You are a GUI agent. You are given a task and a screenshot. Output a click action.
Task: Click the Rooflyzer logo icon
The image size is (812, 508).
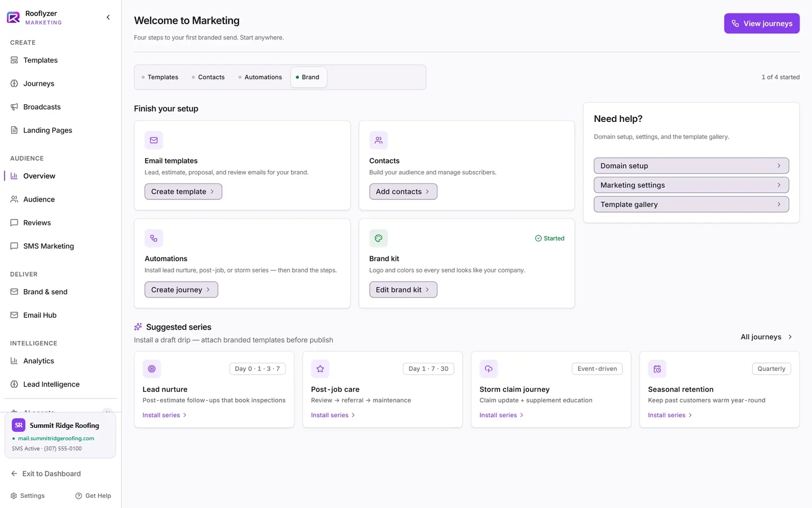(14, 17)
